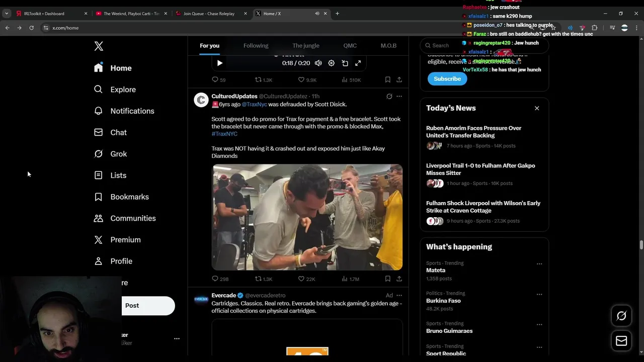Open Profile in the sidebar
The width and height of the screenshot is (644, 362).
[x=113, y=261]
